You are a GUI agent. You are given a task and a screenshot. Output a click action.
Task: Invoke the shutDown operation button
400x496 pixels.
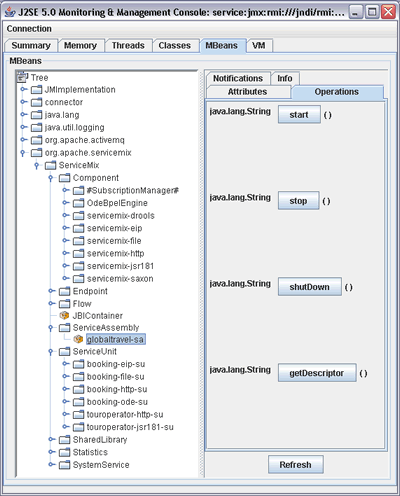coord(310,287)
